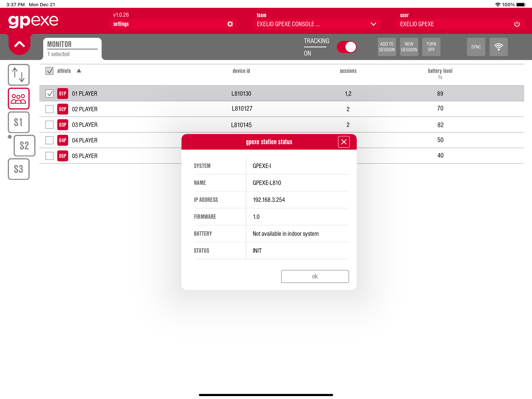This screenshot has height=399, width=532.
Task: Click battery value 40
Action: [x=440, y=155]
